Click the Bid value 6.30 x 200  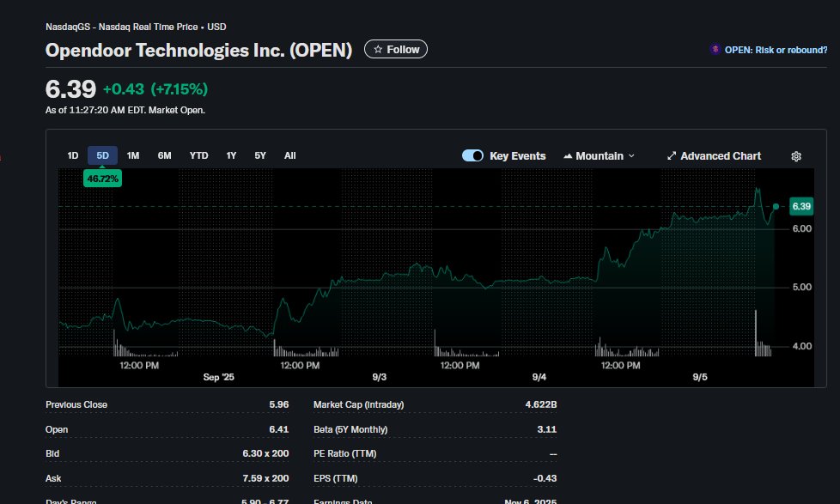[265, 453]
